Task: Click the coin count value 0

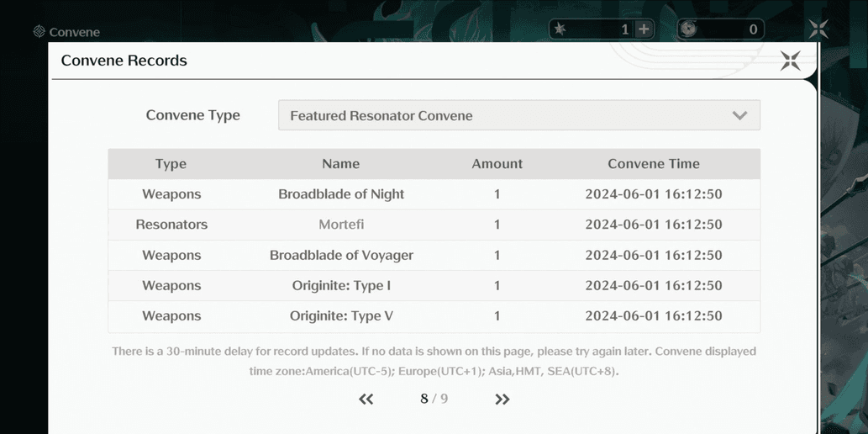Action: click(753, 29)
